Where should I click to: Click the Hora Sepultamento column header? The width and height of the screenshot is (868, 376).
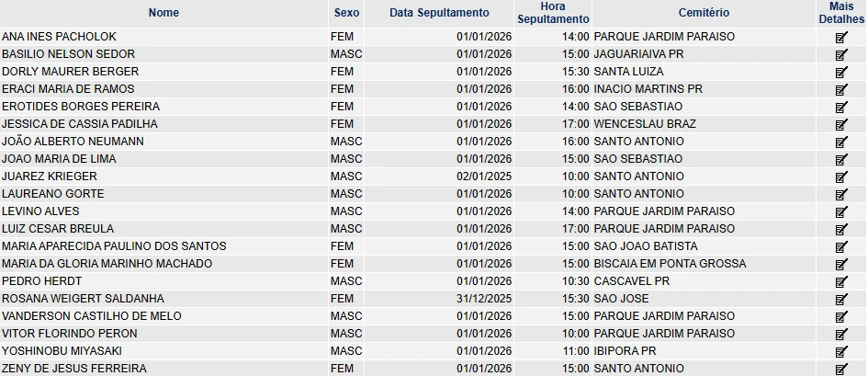click(x=553, y=13)
